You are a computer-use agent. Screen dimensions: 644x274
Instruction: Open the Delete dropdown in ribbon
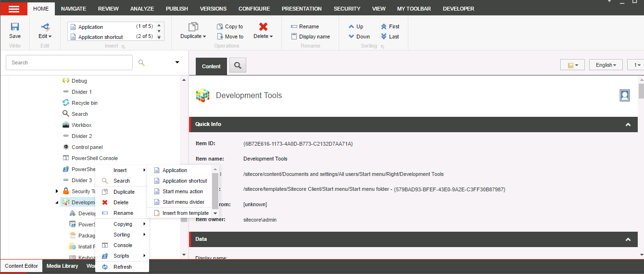click(x=263, y=31)
